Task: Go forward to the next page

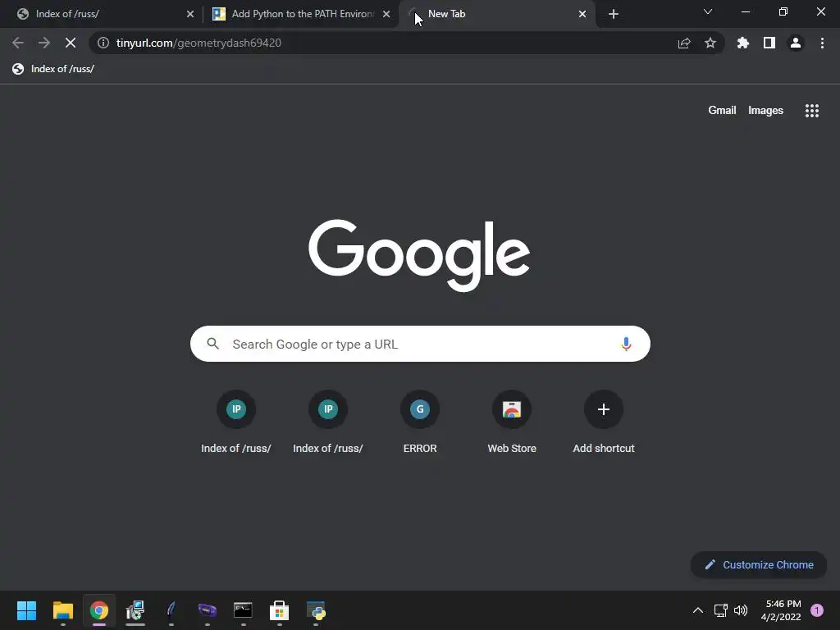Action: [x=44, y=43]
